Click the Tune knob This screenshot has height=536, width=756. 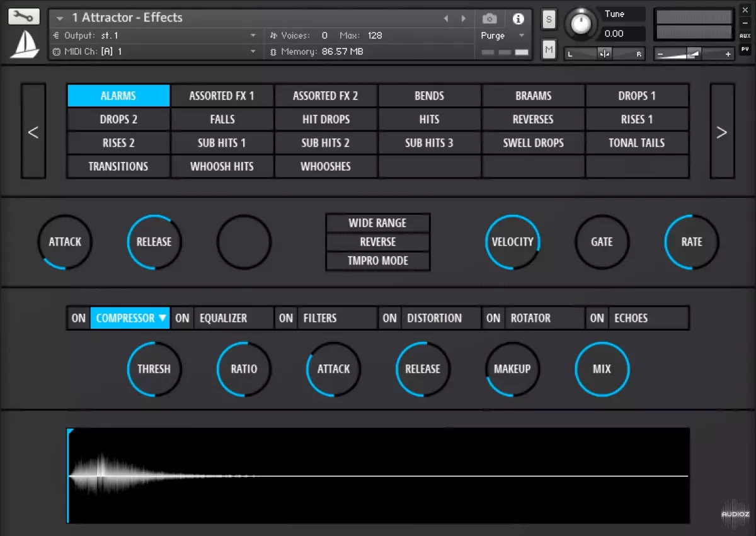click(581, 25)
